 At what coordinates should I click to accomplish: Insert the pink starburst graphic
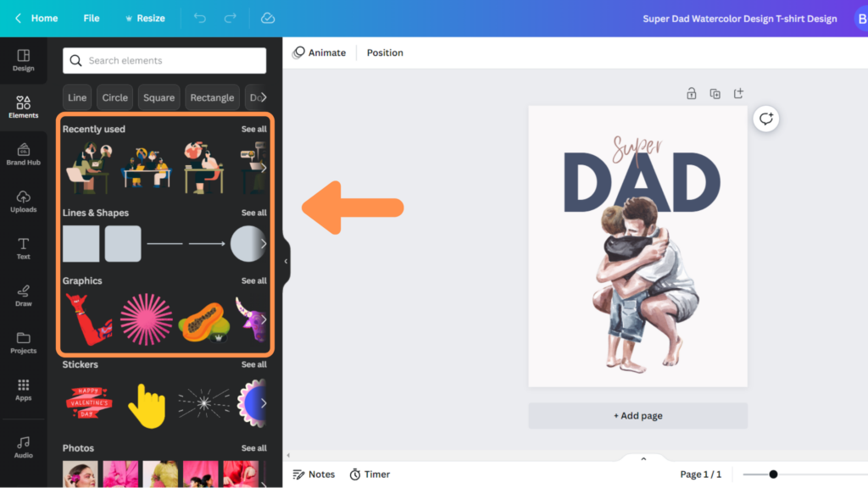pyautogui.click(x=146, y=319)
